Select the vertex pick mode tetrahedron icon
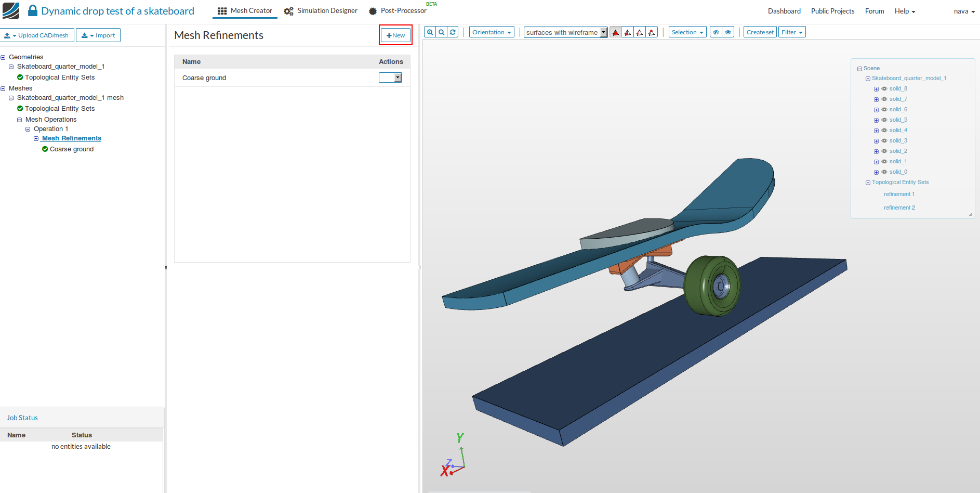The image size is (980, 493). [x=652, y=32]
